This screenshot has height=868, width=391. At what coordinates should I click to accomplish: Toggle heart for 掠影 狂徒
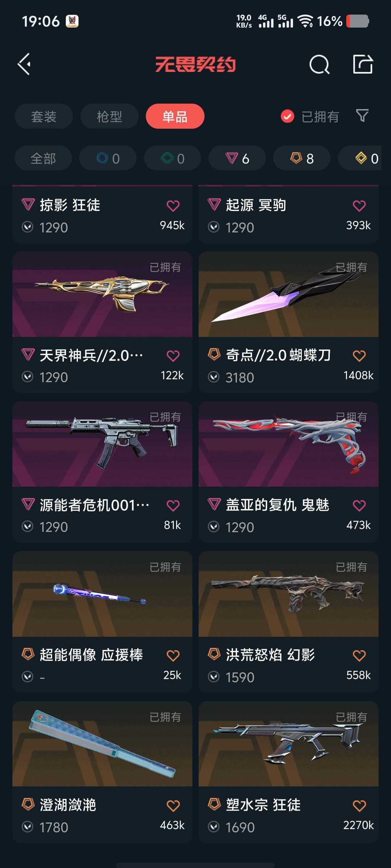pyautogui.click(x=173, y=206)
